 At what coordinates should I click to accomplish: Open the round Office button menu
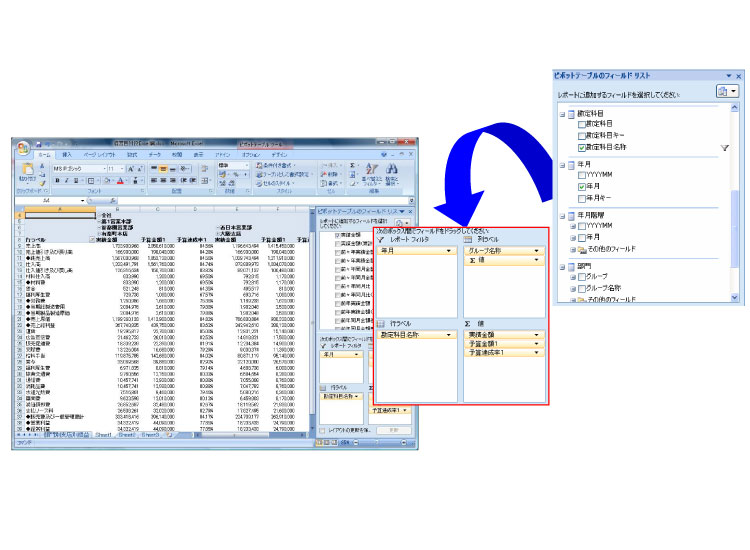click(23, 147)
